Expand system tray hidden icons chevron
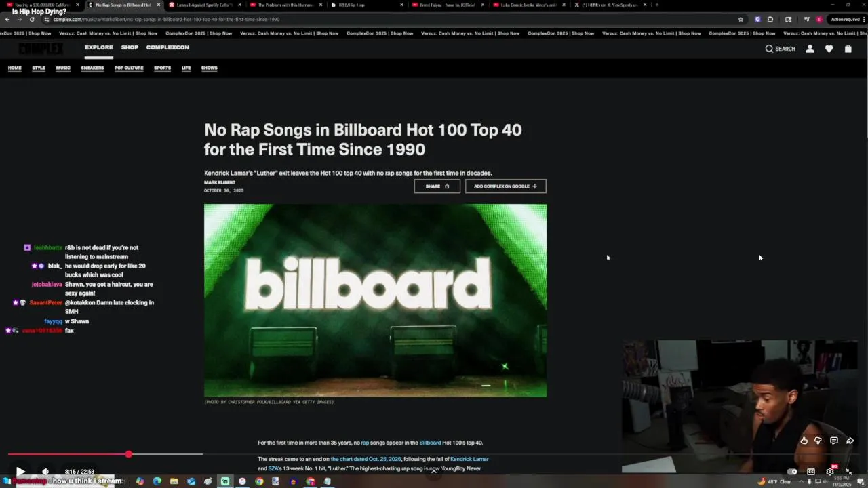Viewport: 868px width, 488px height. click(801, 481)
